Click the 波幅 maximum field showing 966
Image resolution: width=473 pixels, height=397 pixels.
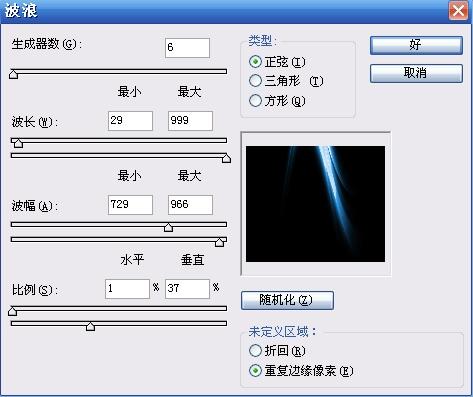[x=190, y=205]
